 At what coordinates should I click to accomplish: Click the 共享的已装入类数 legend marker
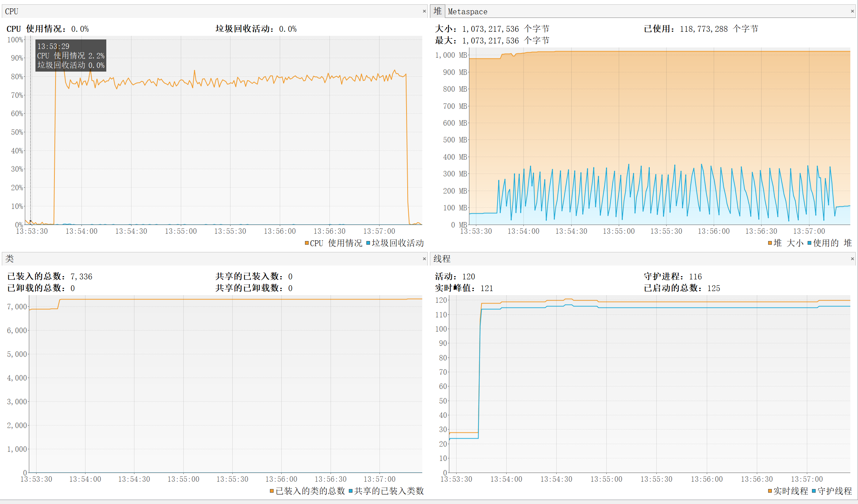(351, 491)
